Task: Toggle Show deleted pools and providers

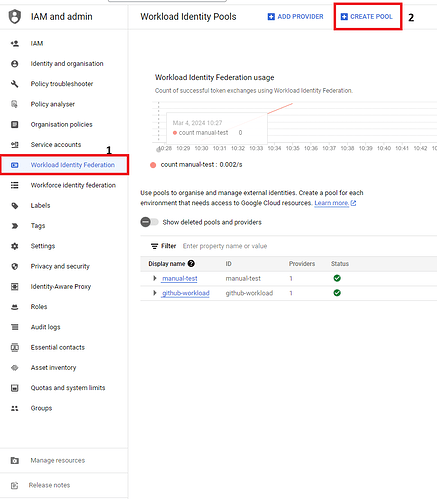Action: point(149,222)
